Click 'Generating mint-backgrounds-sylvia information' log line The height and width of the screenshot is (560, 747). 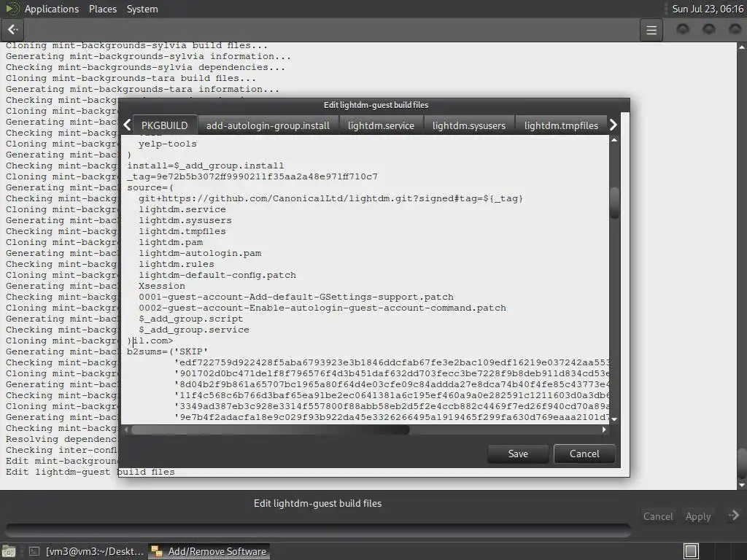148,56
